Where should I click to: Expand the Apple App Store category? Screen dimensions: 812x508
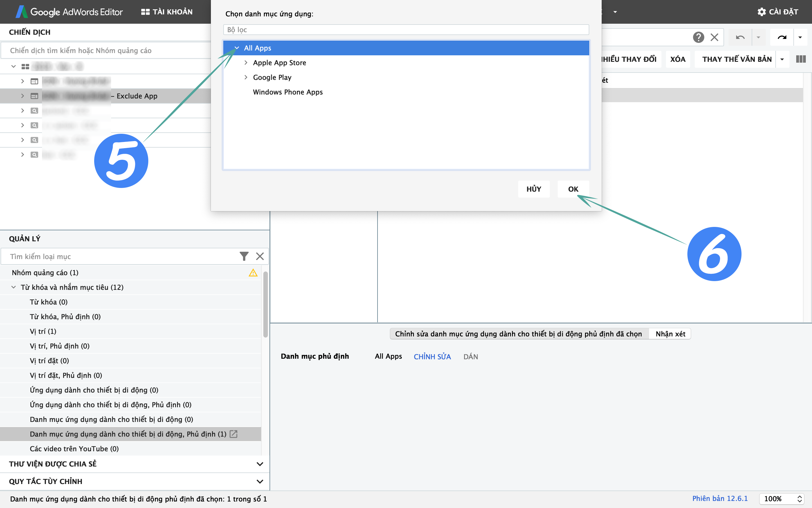click(246, 62)
